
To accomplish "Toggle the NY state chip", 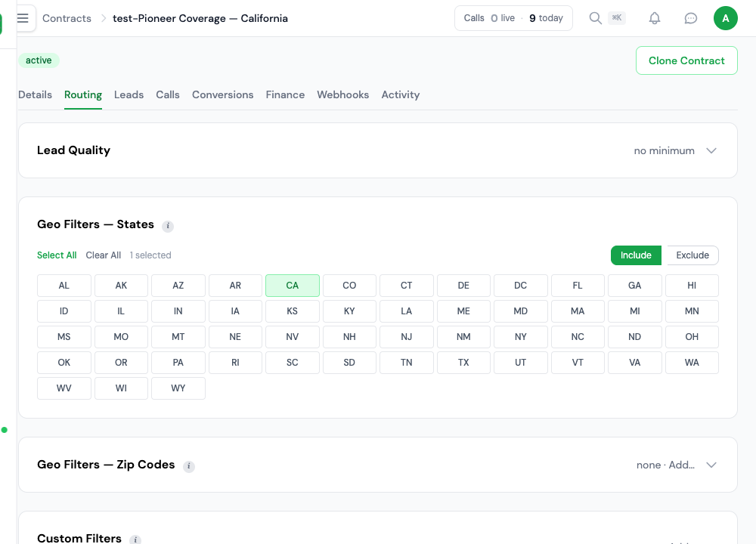I will 521,337.
